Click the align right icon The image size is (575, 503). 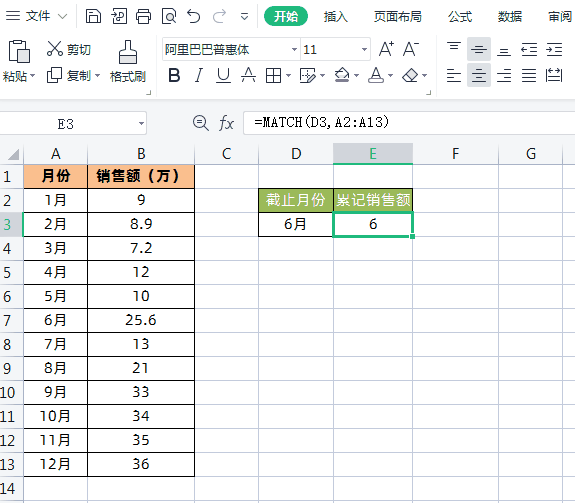[x=504, y=75]
